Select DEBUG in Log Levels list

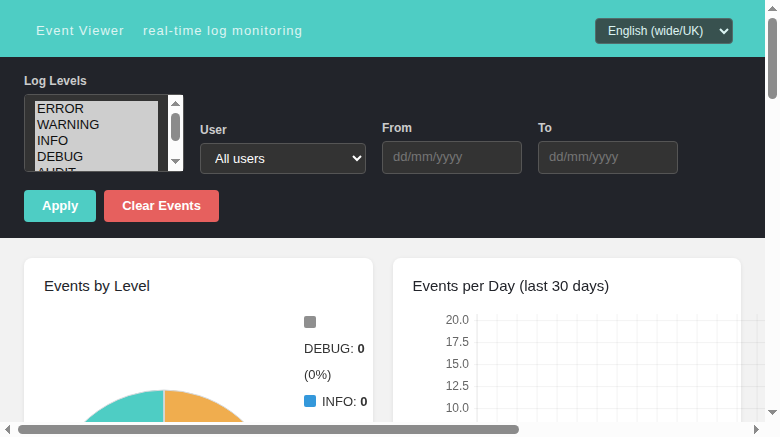[x=97, y=156]
